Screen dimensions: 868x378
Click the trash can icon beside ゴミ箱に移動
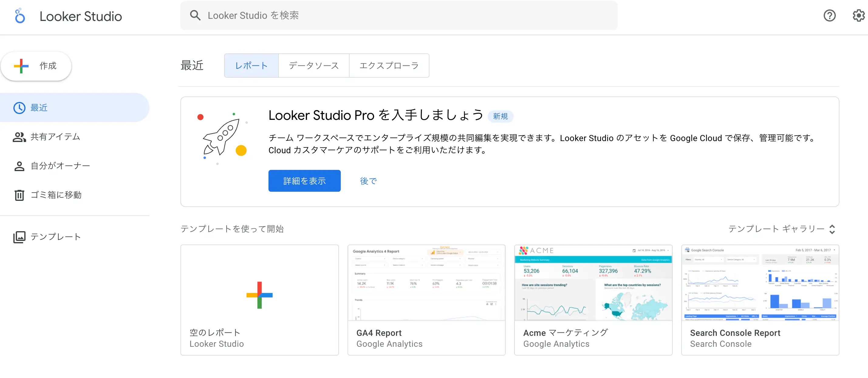19,195
